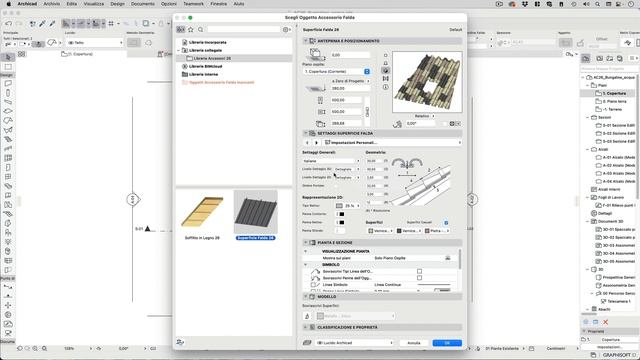Enable Sovrascrivi Tipi Linea dell'Oggetto checkbox

point(419,271)
